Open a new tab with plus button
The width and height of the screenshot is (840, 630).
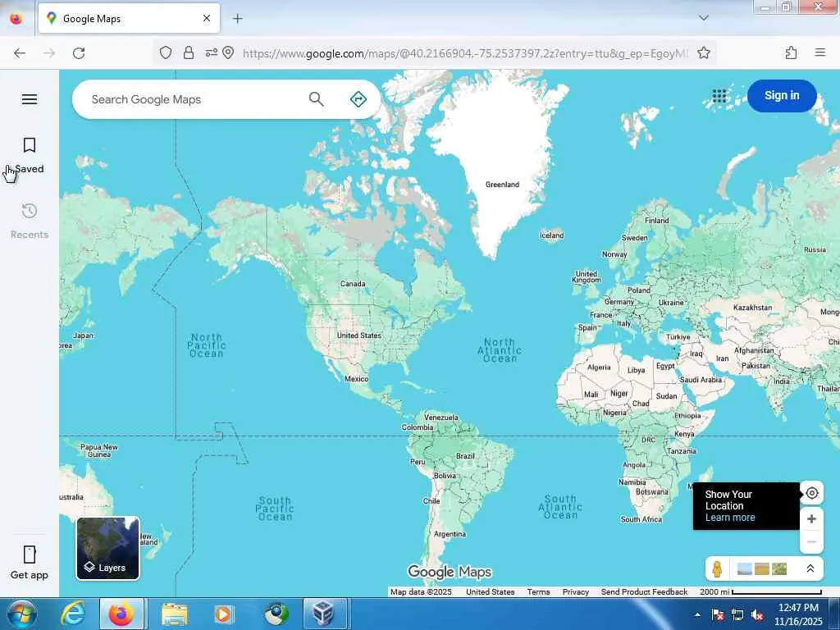pos(237,19)
